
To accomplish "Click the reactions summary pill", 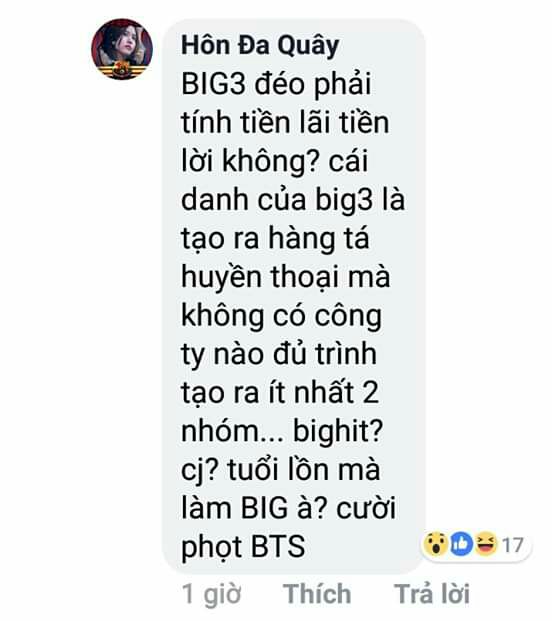I will (x=476, y=544).
